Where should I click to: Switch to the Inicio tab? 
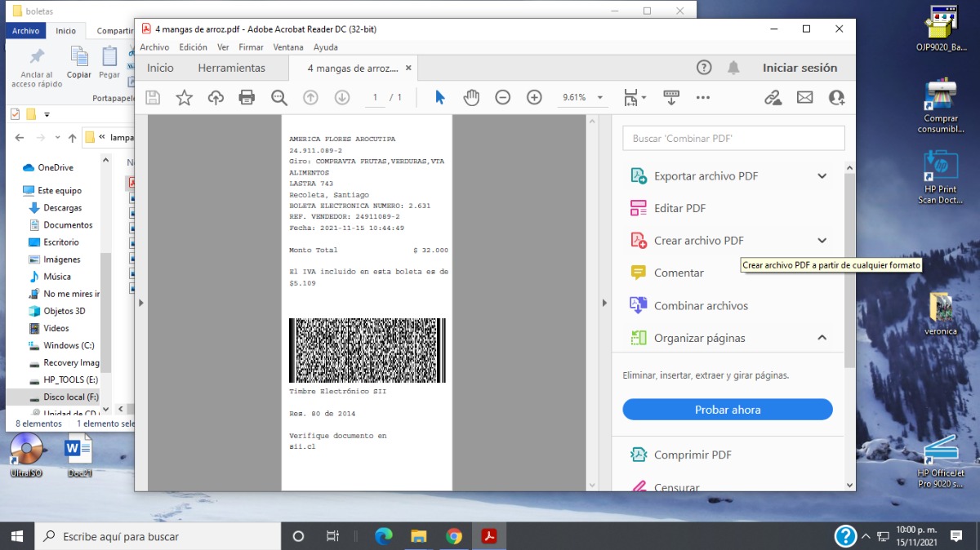click(x=160, y=68)
